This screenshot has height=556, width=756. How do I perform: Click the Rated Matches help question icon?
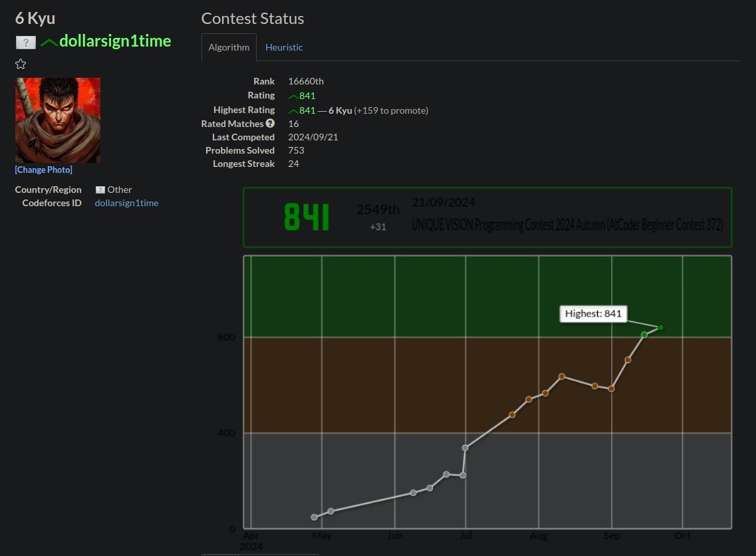270,124
